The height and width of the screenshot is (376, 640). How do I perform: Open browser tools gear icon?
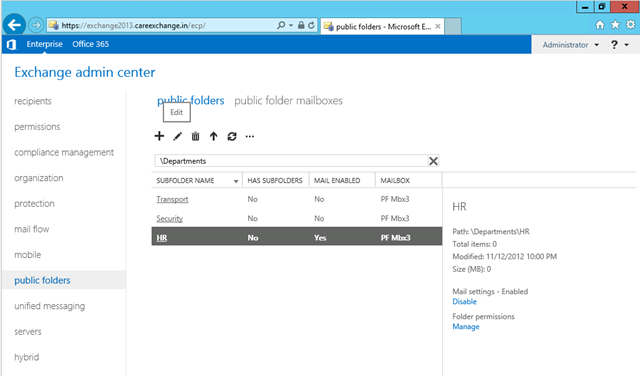[631, 25]
